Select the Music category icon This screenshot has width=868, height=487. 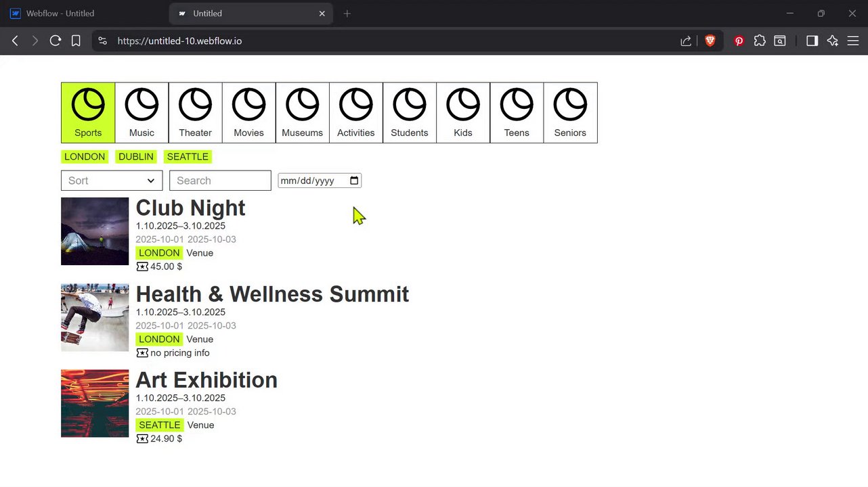[142, 112]
